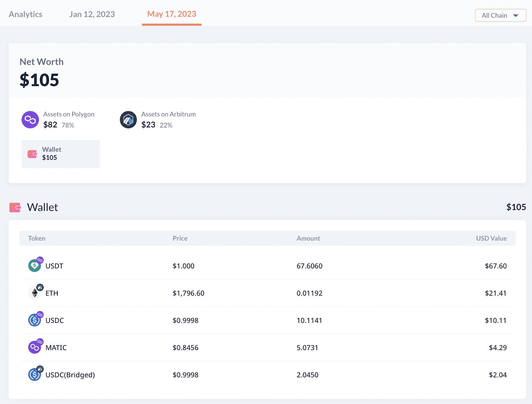Click the Price column header
The height and width of the screenshot is (404, 532).
click(x=180, y=238)
